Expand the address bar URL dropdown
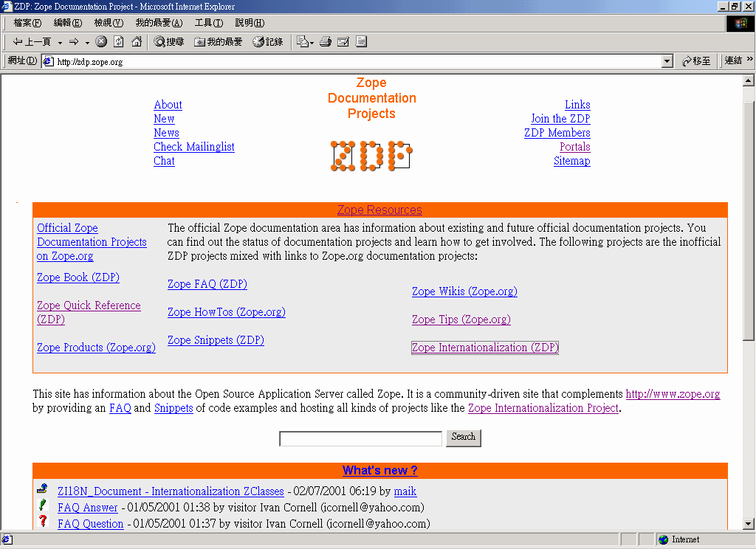756x549 pixels. (x=667, y=61)
